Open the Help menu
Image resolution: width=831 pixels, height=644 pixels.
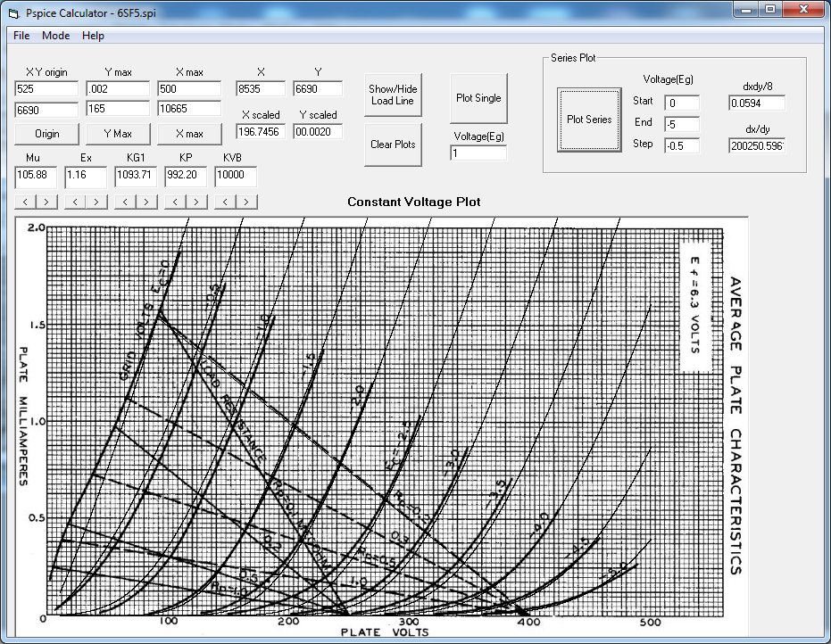[93, 36]
